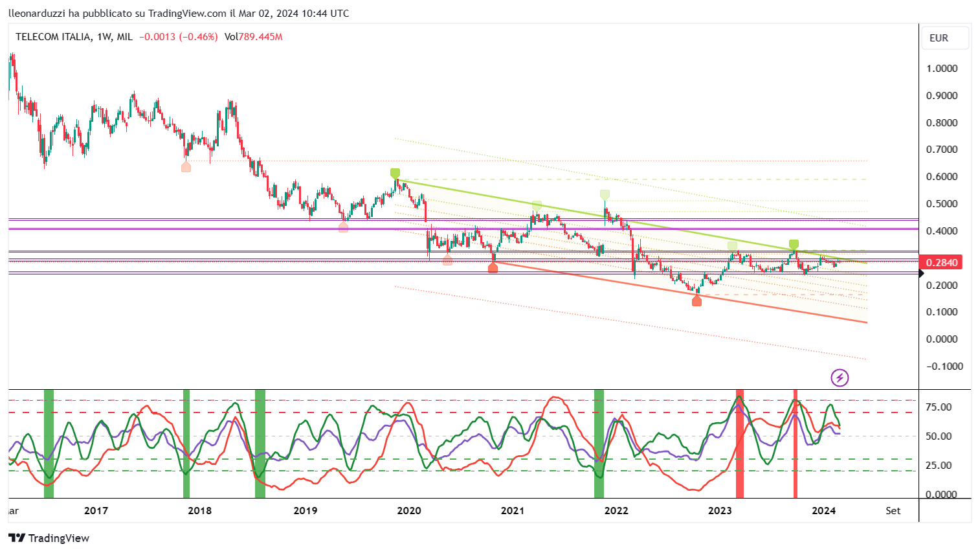The height and width of the screenshot is (553, 980).
Task: Click the 2024 label on the time axis
Action: tap(823, 511)
